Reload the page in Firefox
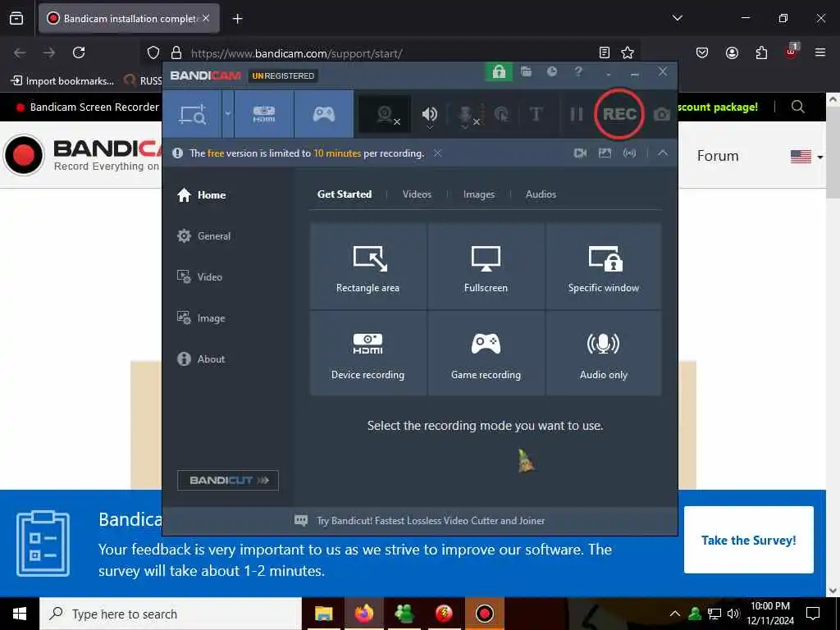This screenshot has height=630, width=840. coord(79,52)
